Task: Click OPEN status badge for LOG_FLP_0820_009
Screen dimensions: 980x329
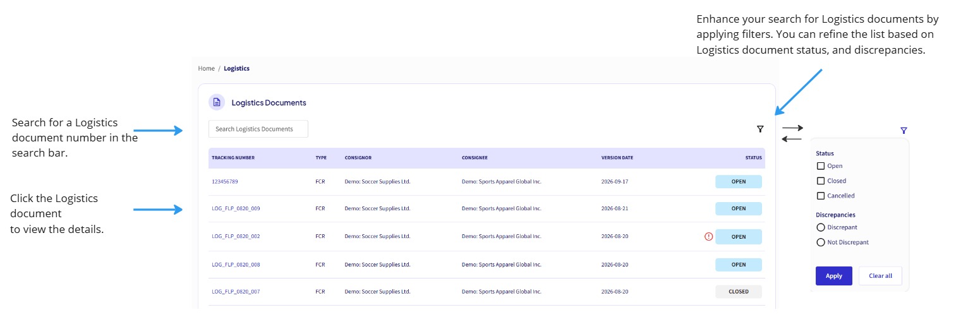Action: tap(739, 208)
